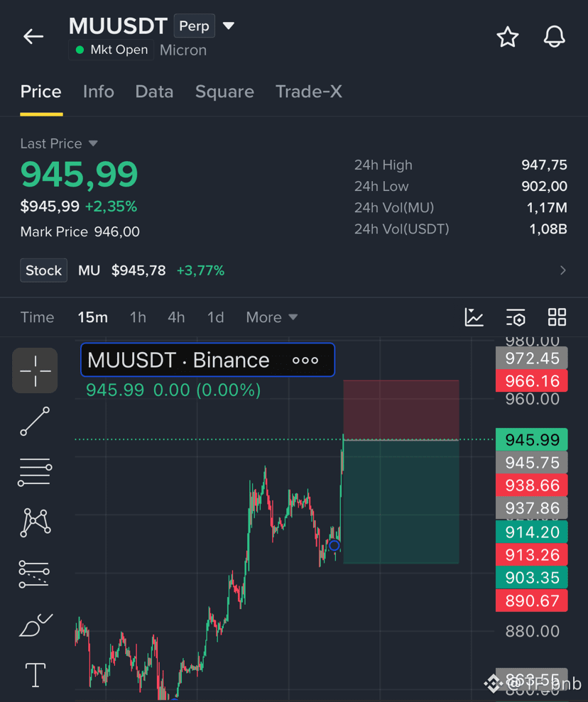This screenshot has width=588, height=702.
Task: Open the Trade-X tab
Action: tap(308, 92)
